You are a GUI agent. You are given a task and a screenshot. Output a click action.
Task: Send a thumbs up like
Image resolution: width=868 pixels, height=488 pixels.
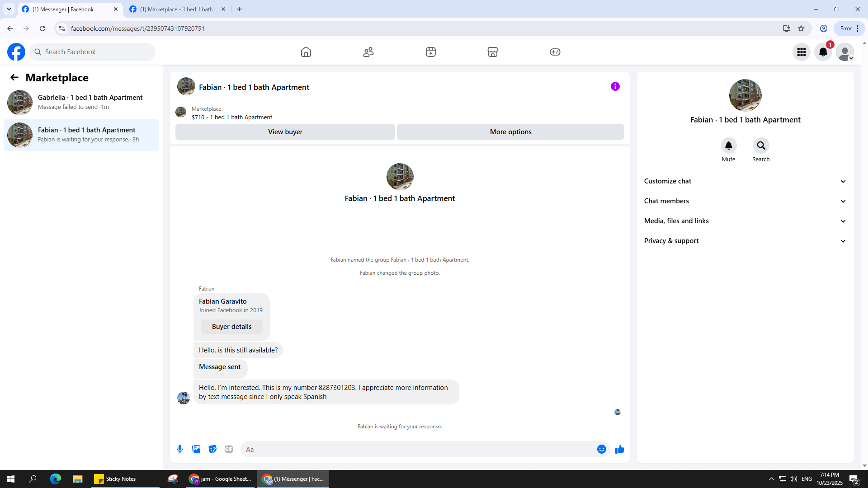(619, 449)
